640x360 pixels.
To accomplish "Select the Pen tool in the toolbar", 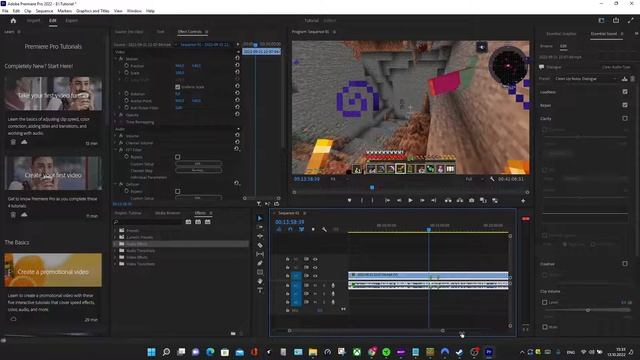I will (x=260, y=263).
